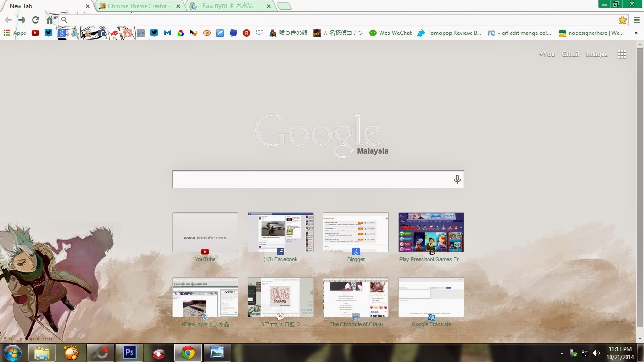Show hidden system tray icons

[x=562, y=353]
